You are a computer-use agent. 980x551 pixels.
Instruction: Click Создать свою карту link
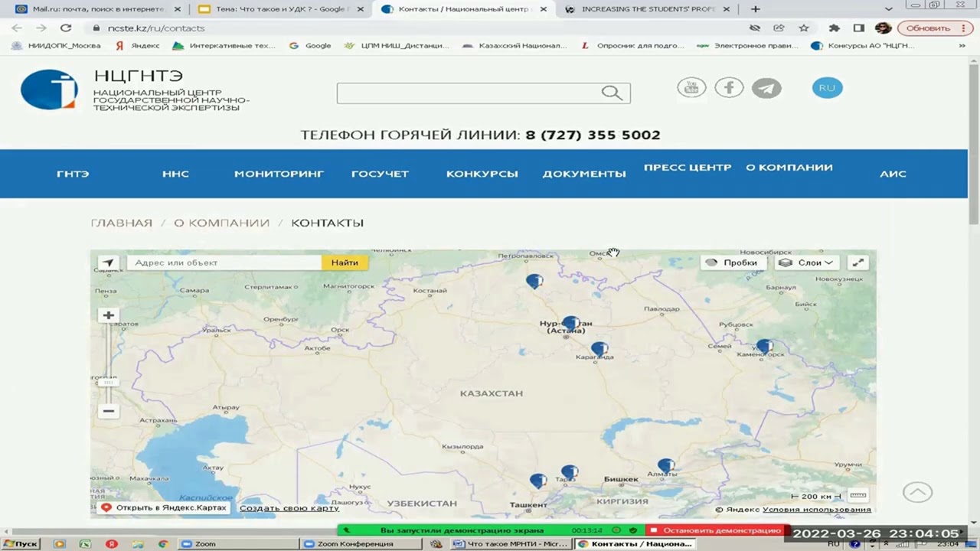click(289, 508)
